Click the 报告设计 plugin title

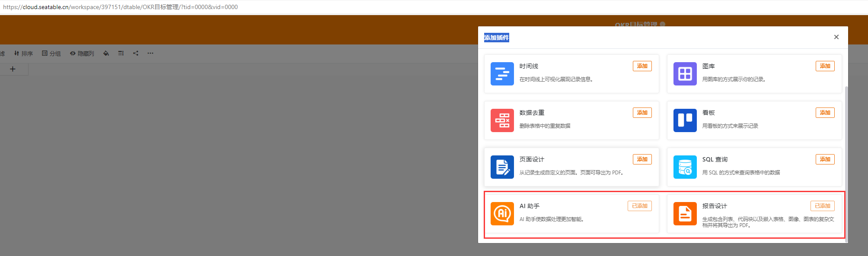tap(715, 206)
